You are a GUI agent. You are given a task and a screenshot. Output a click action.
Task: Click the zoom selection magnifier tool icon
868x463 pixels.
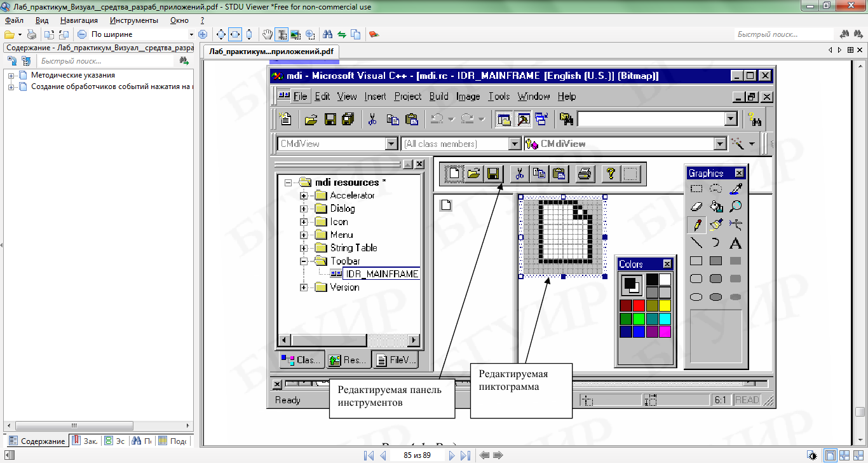[311, 34]
